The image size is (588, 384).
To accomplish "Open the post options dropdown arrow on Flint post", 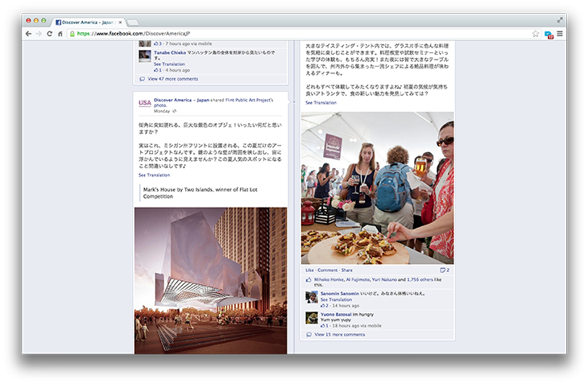I will point(284,101).
